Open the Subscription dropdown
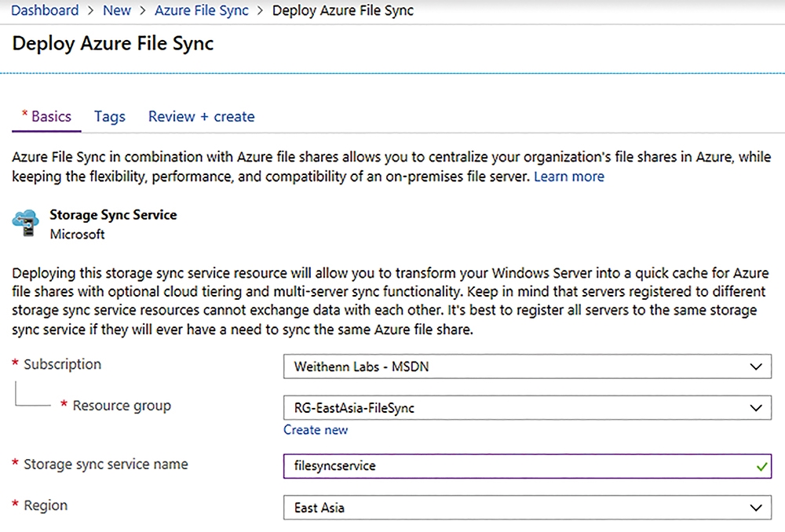The height and width of the screenshot is (532, 785). click(x=528, y=366)
